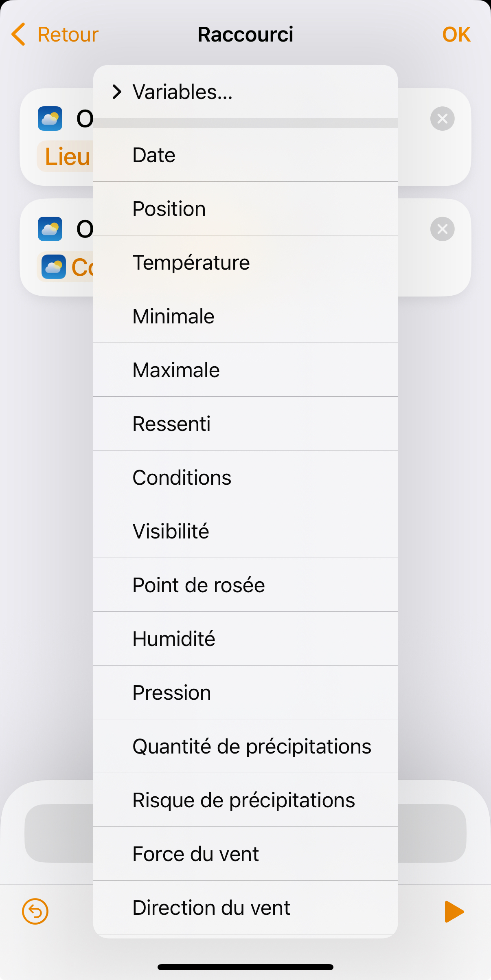Viewport: 491px width, 980px height.
Task: Choose Conditions entry
Action: tap(245, 477)
